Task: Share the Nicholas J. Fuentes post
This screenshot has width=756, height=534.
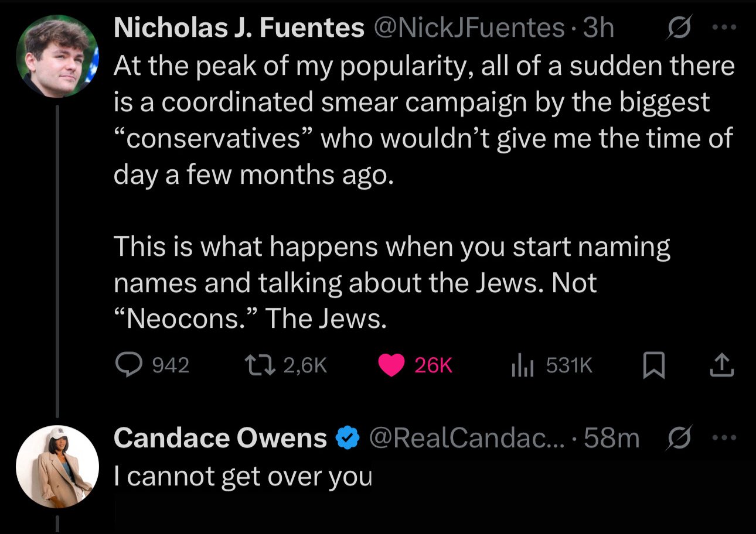Action: point(721,365)
